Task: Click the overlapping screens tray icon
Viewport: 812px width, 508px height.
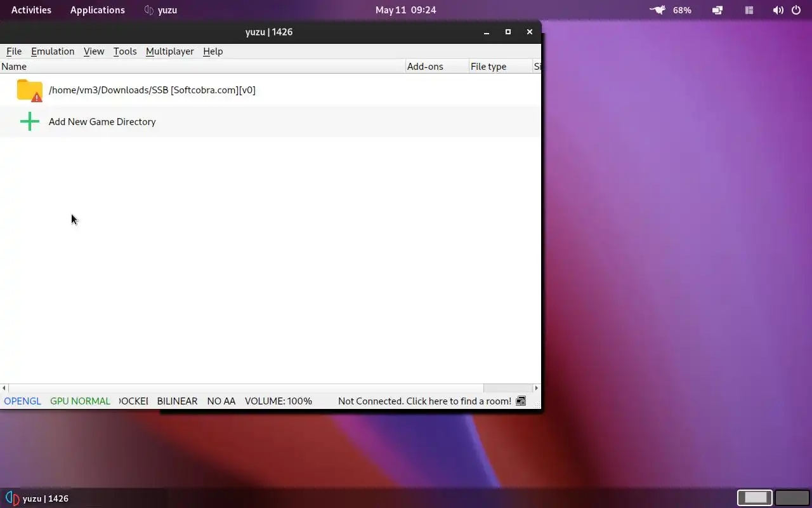Action: click(x=717, y=10)
